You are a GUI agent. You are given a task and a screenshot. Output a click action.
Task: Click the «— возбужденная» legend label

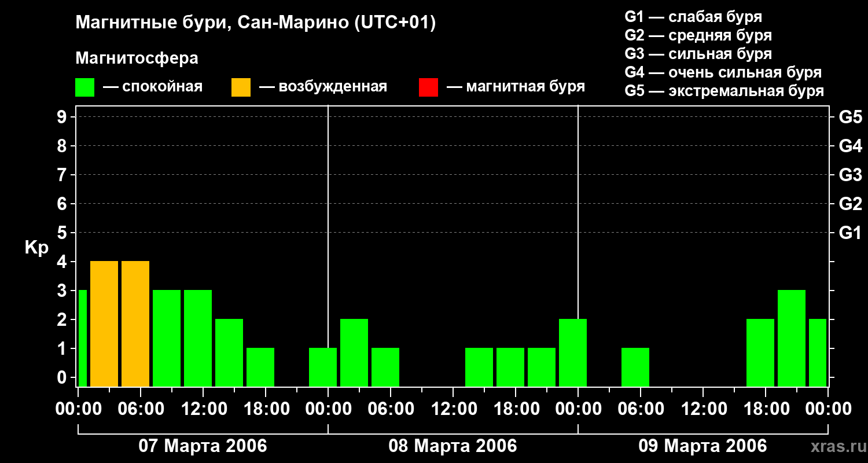pyautogui.click(x=323, y=87)
